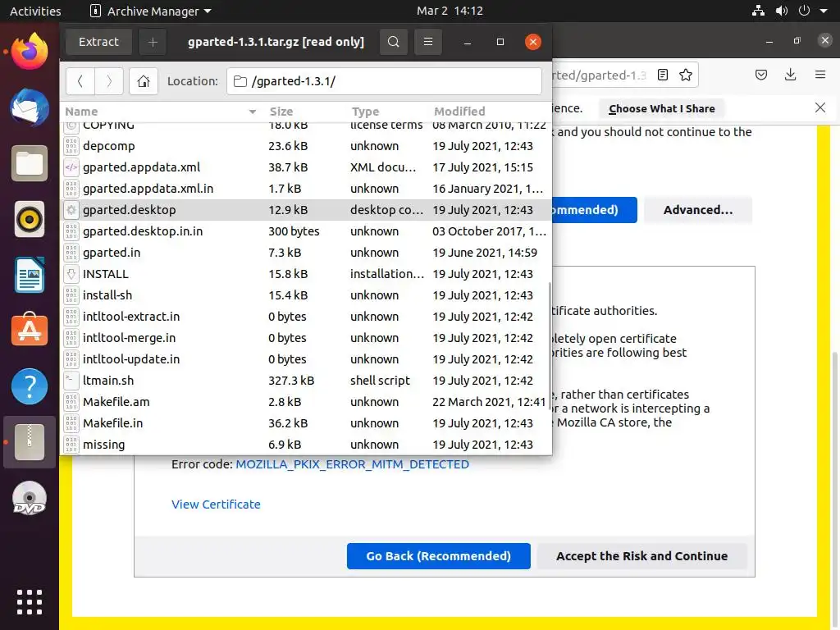Sort by Modified column header
Viewport: 840px width, 630px height.
pyautogui.click(x=459, y=112)
